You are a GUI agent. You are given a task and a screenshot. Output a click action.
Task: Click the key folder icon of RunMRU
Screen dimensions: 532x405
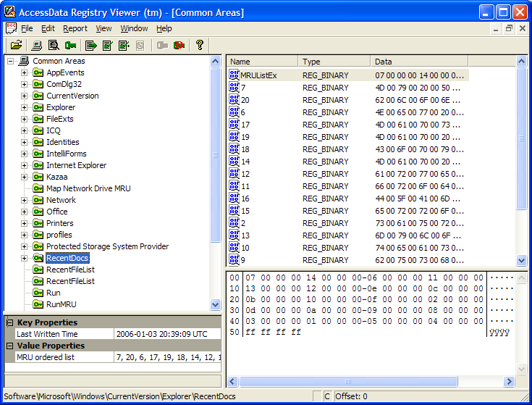(x=38, y=304)
